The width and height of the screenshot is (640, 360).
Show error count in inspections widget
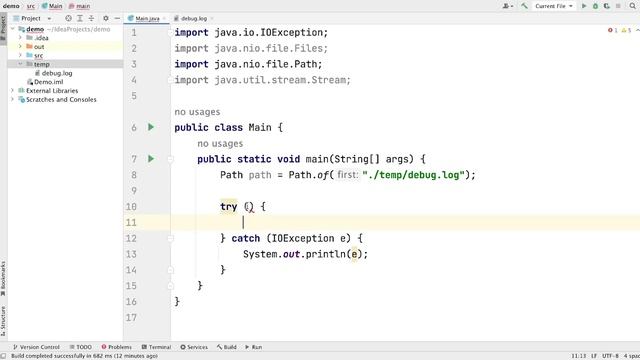613,30
